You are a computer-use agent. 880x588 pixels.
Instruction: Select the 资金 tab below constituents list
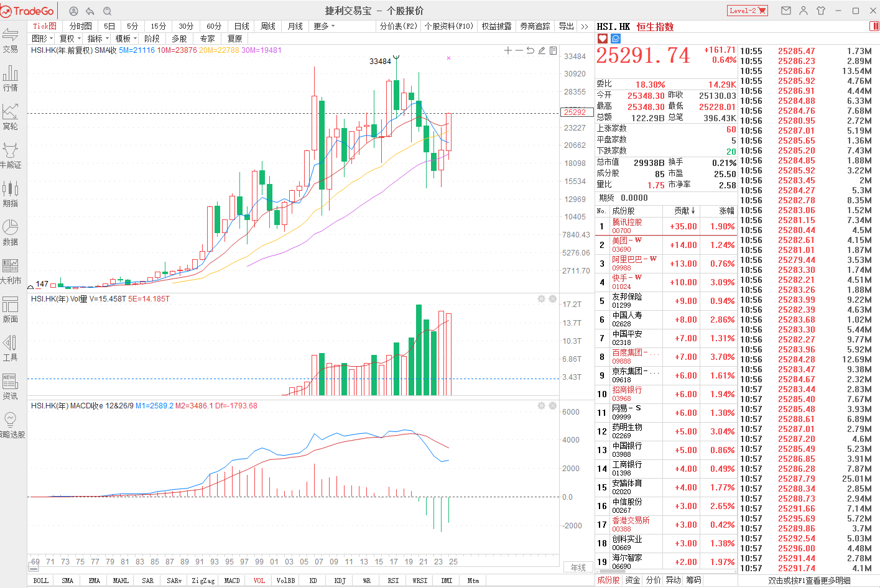pyautogui.click(x=632, y=580)
